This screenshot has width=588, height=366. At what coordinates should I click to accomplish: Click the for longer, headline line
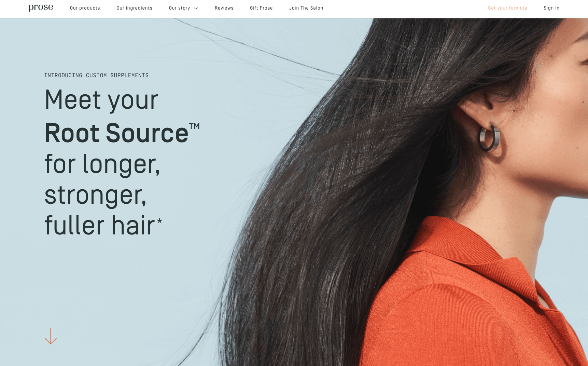(x=102, y=164)
